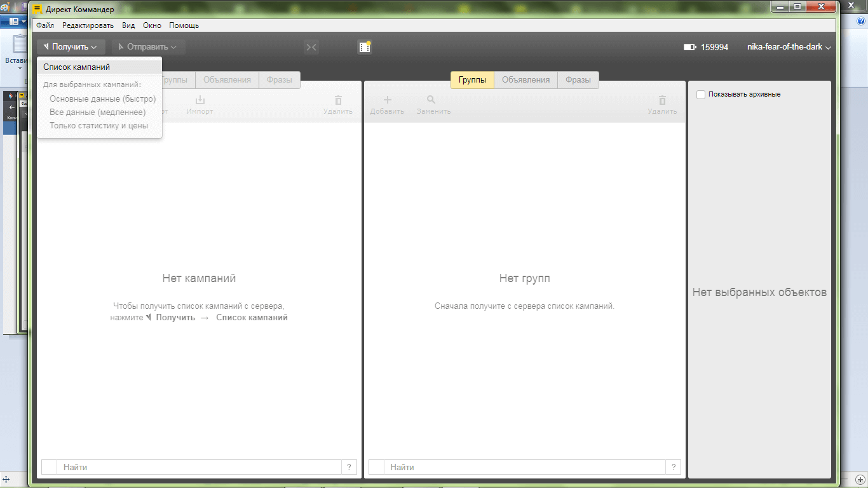Click the balance icon next to 159994
This screenshot has height=488, width=868.
689,47
